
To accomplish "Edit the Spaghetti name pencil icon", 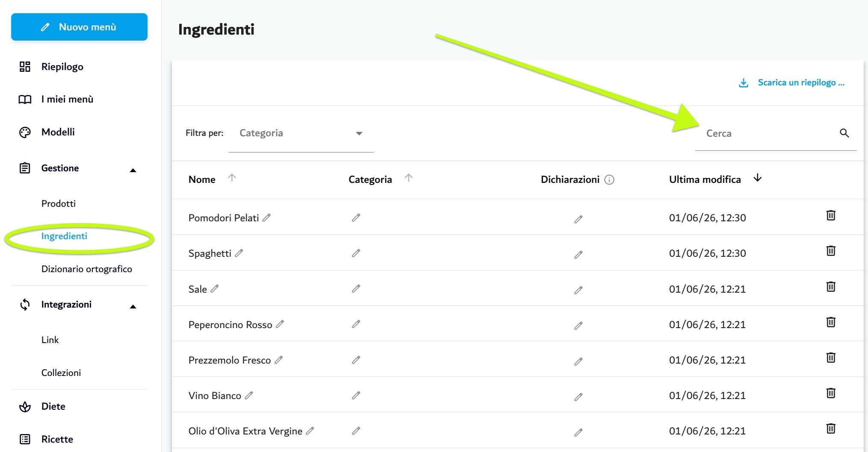I will (x=239, y=253).
